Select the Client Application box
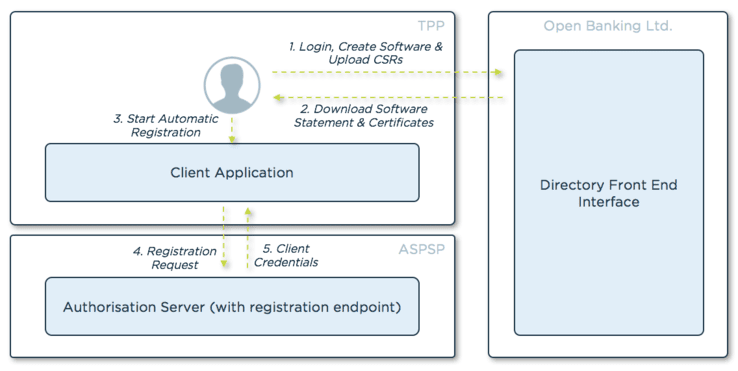The width and height of the screenshot is (738, 371). pos(232,173)
